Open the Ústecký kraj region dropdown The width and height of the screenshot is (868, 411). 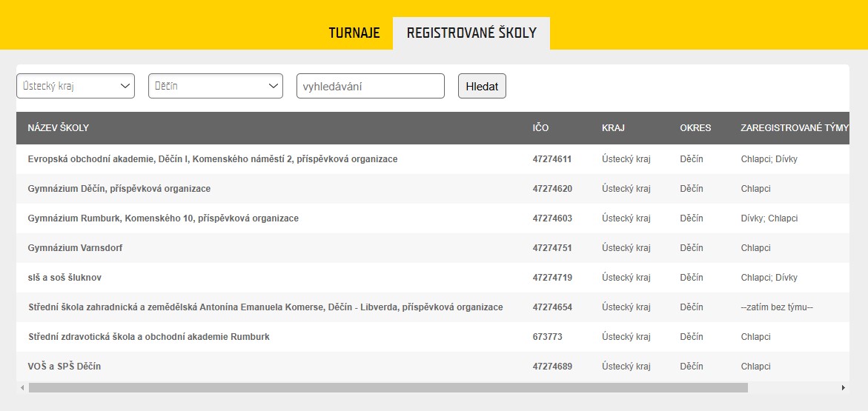(x=76, y=87)
